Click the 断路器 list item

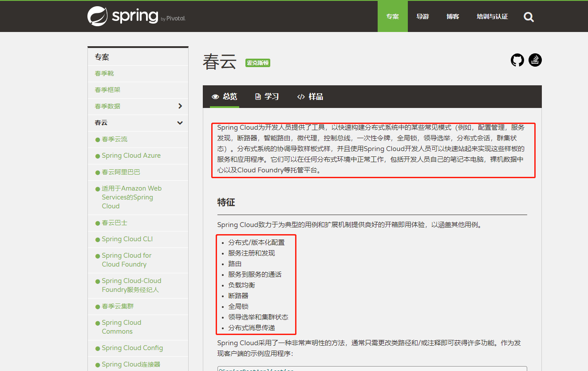click(x=238, y=296)
